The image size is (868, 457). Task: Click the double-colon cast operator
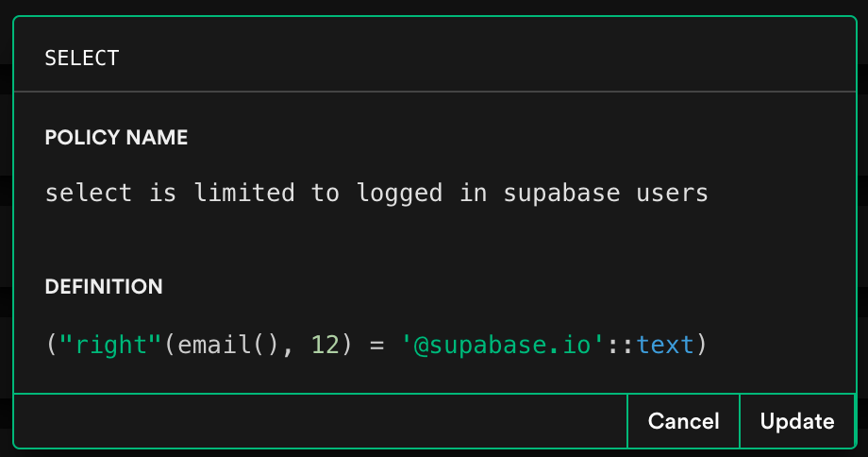[621, 345]
